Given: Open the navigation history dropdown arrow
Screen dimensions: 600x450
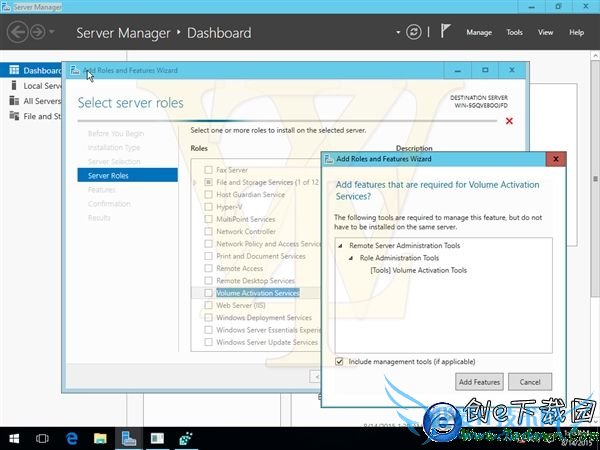Looking at the screenshot, I should point(52,32).
